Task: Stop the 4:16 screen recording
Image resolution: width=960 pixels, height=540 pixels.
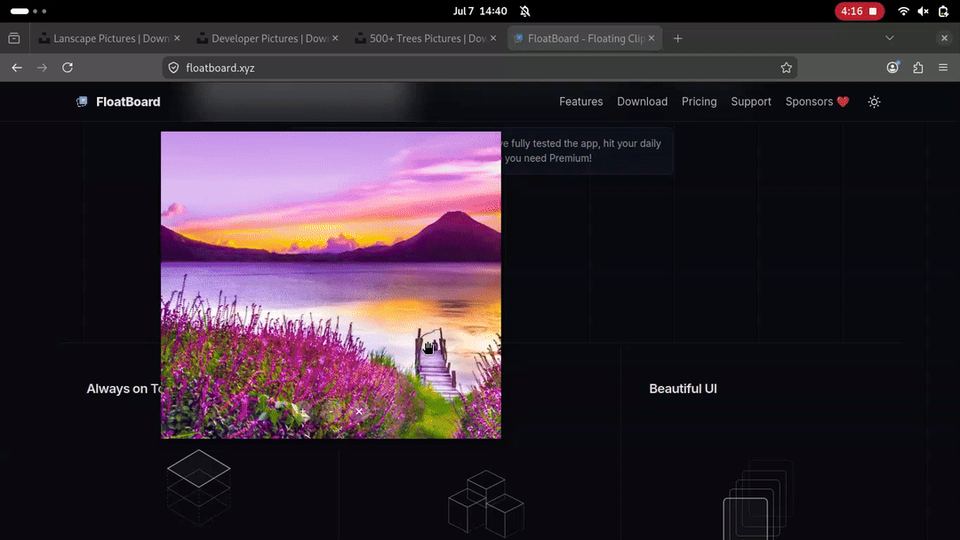Action: point(859,11)
